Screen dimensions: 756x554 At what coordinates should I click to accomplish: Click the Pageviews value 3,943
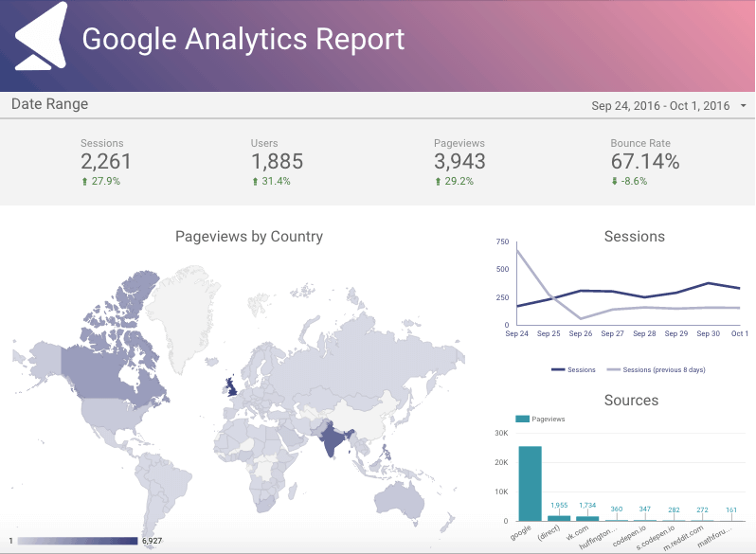coord(459,162)
